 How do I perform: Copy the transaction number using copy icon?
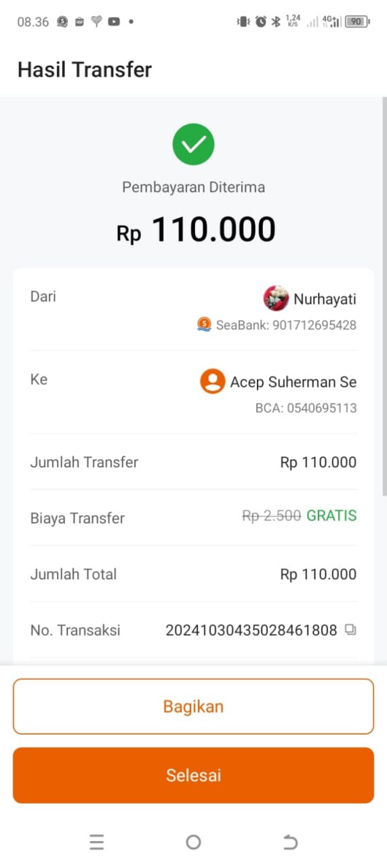[x=350, y=630]
